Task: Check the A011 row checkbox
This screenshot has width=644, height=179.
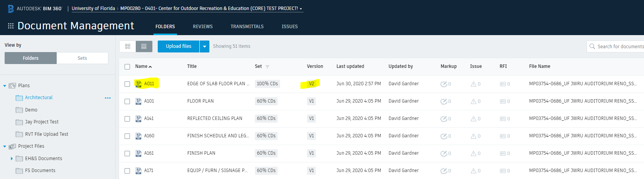Action: 127,84
